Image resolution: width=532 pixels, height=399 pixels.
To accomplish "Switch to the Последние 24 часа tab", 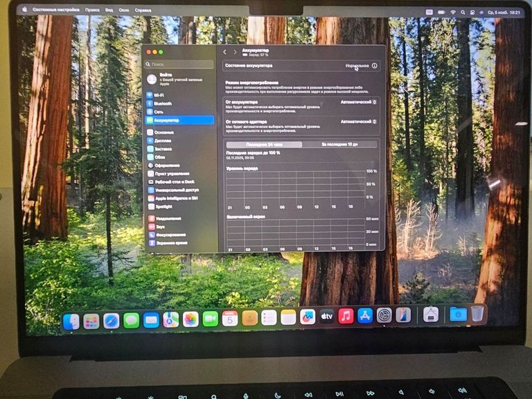I will (x=264, y=145).
